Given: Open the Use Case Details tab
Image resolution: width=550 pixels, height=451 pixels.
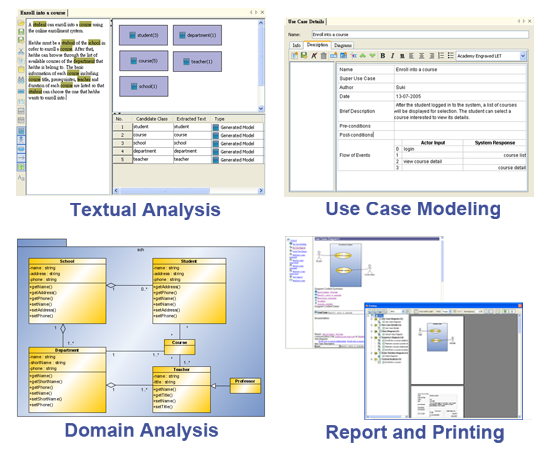Looking at the screenshot, I should point(306,22).
